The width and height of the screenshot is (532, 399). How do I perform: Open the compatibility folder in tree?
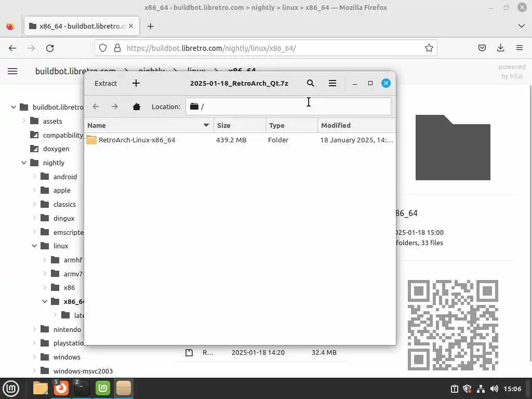coord(57,135)
